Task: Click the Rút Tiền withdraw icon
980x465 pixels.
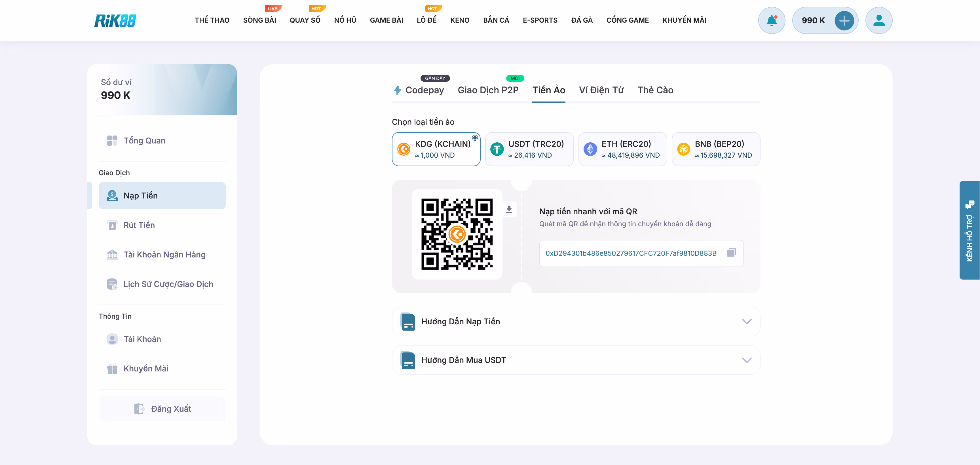Action: [112, 225]
